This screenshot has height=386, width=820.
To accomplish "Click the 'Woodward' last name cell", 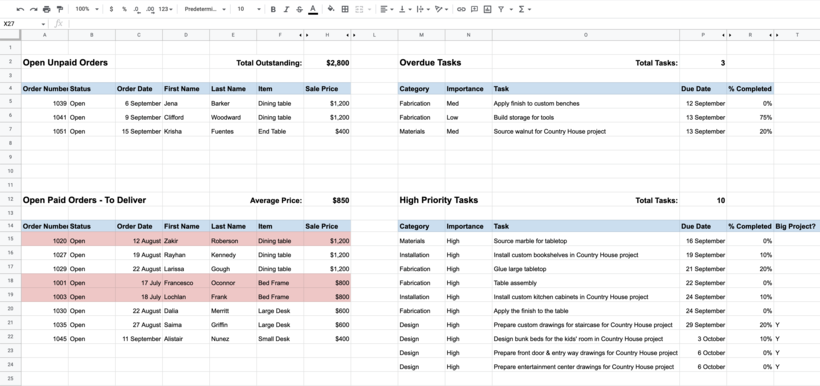I will pyautogui.click(x=233, y=118).
